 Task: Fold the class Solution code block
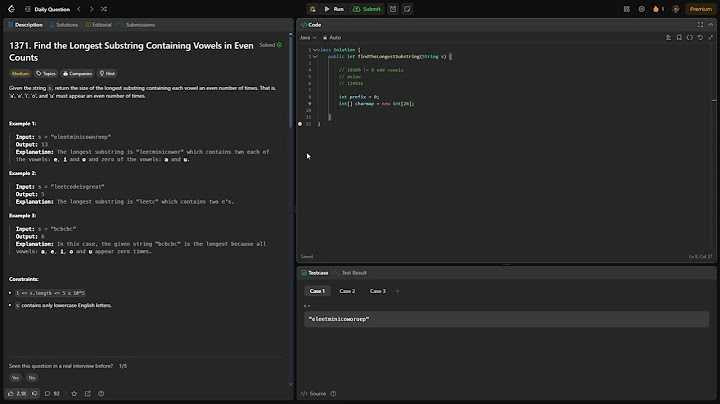315,50
